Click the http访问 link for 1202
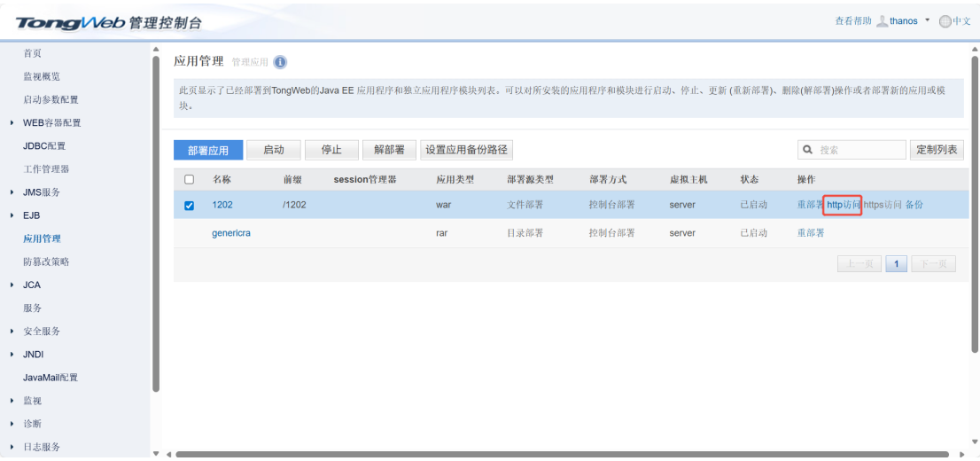980x461 pixels. coord(843,205)
